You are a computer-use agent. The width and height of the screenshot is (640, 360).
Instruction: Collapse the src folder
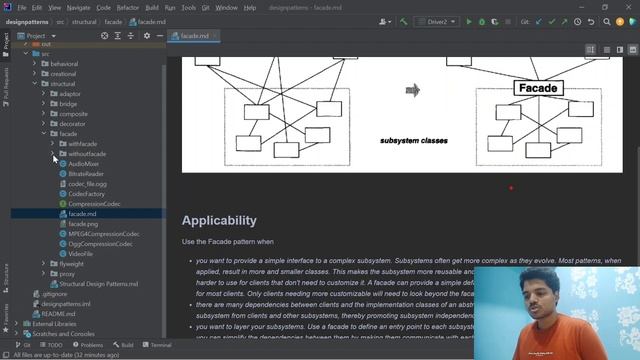(26, 53)
